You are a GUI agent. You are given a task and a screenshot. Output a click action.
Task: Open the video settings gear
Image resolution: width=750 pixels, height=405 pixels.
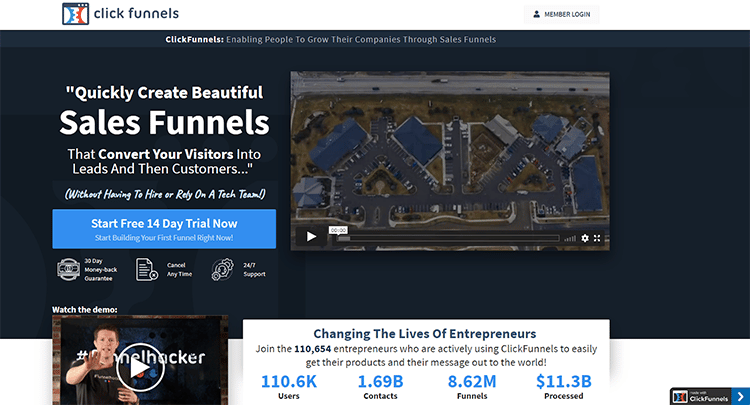[x=585, y=238]
